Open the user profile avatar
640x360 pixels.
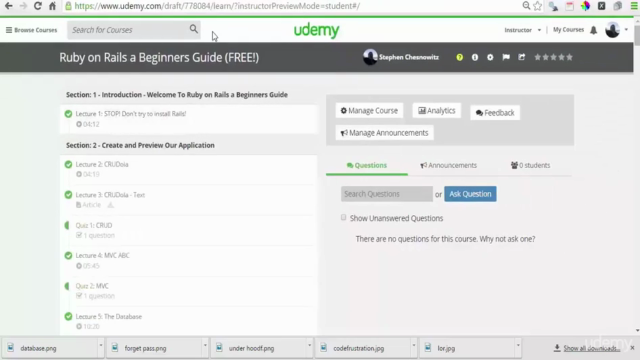(x=612, y=30)
